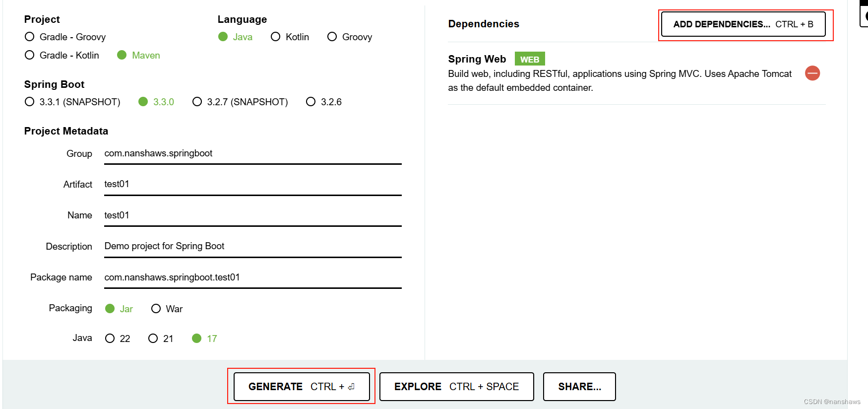Viewport: 868px width, 409px height.
Task: Select Kotlin as the language
Action: point(276,37)
